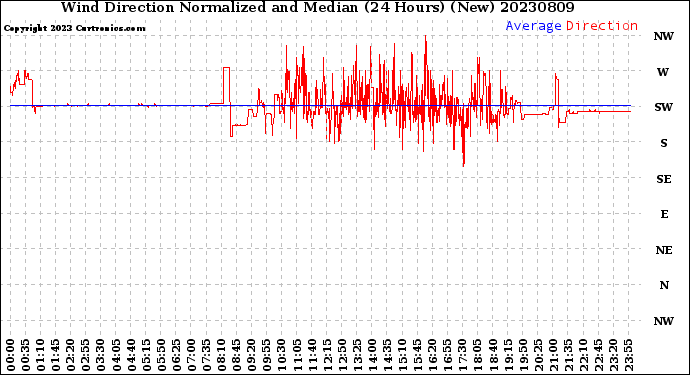Select the "22:10" time axis label
Viewport: 690px width, 375px height.
tap(583, 355)
